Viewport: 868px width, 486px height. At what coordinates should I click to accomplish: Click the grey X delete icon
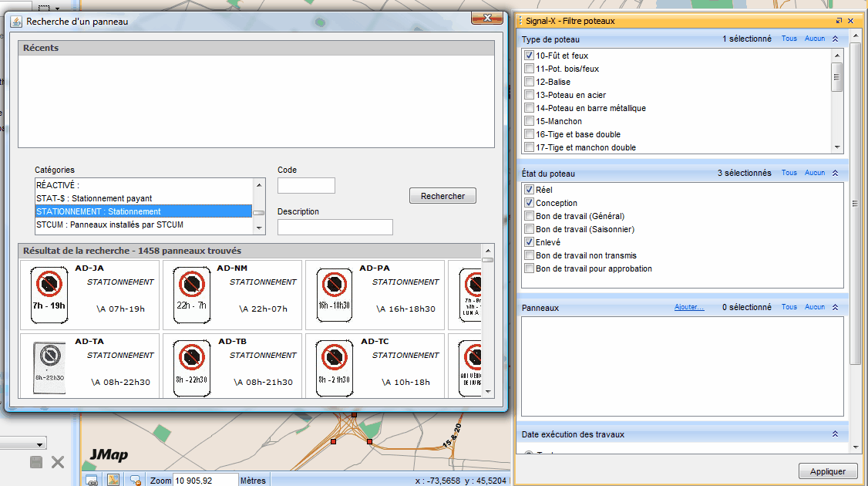58,462
